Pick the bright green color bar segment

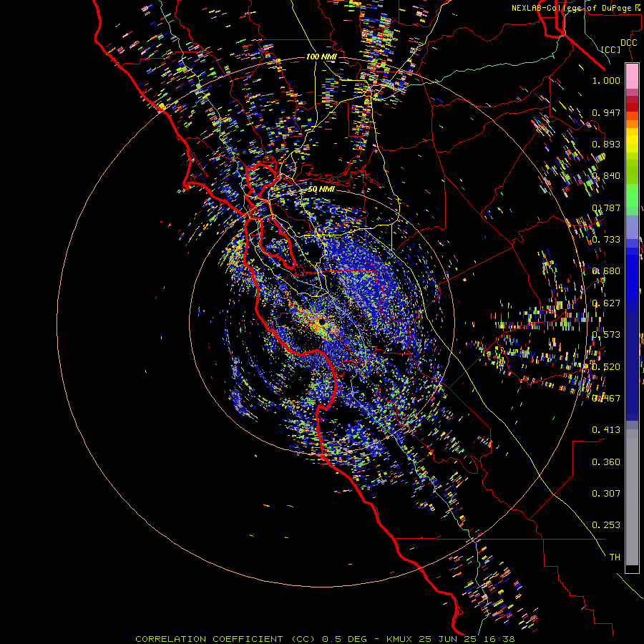point(632,195)
